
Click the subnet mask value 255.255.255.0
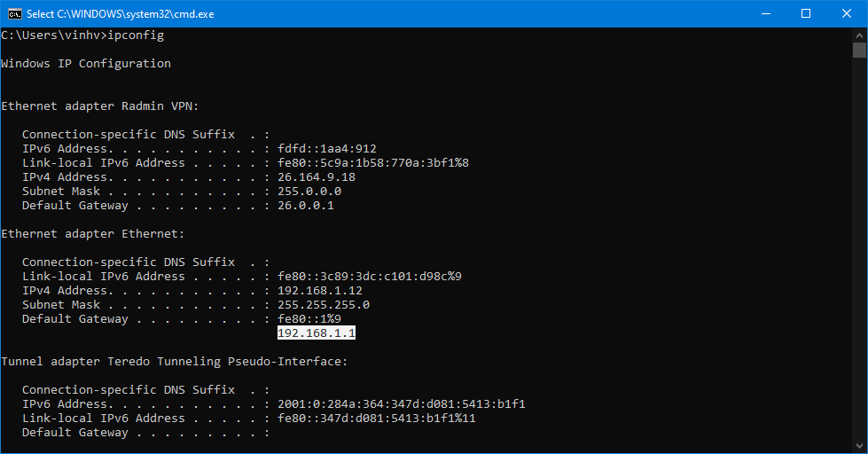tap(324, 305)
